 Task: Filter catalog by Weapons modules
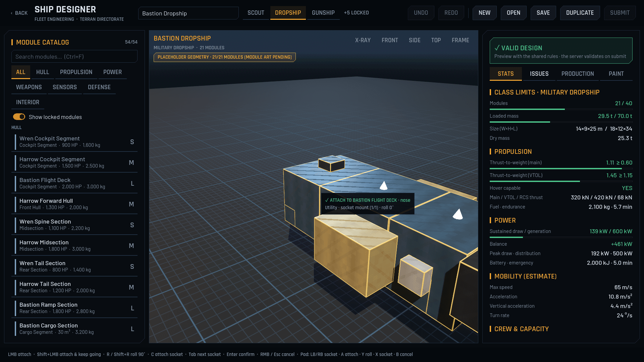29,87
